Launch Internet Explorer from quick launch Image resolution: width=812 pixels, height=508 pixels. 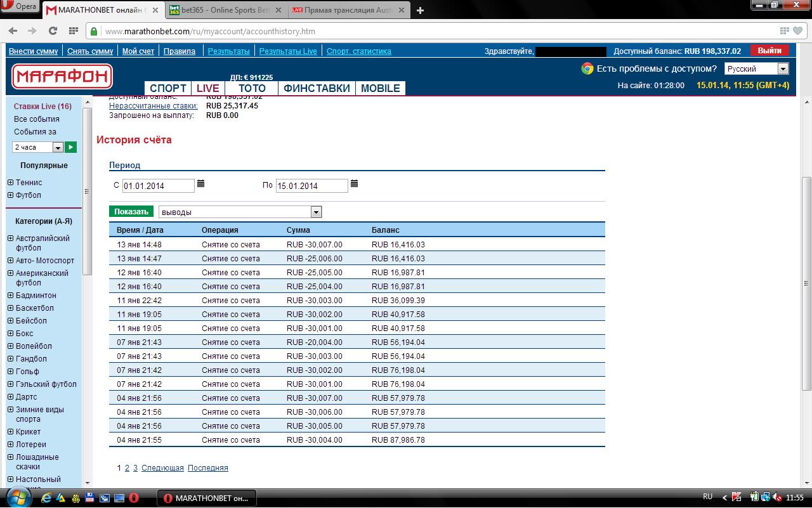(46, 498)
